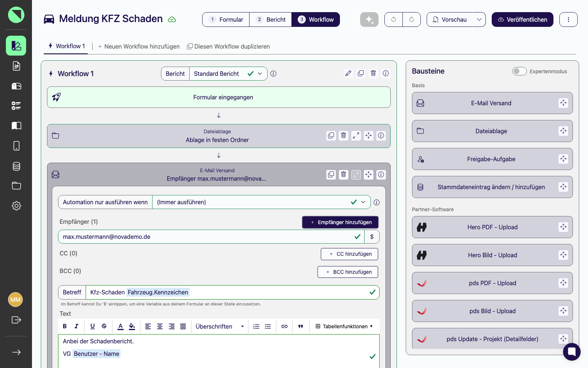Image resolution: width=588 pixels, height=368 pixels.
Task: Click the email body text editor
Action: [x=219, y=351]
